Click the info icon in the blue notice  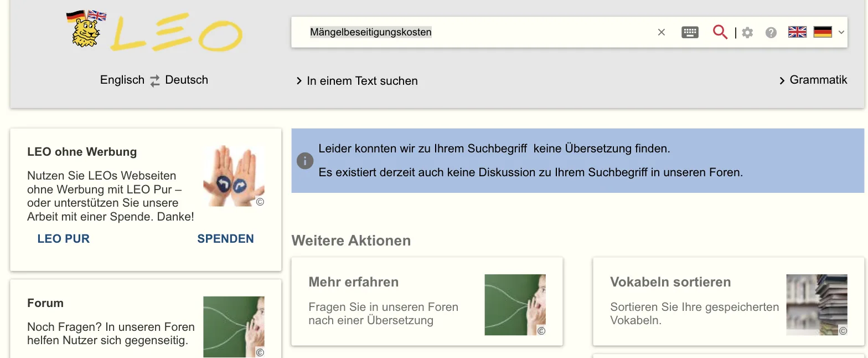(305, 161)
